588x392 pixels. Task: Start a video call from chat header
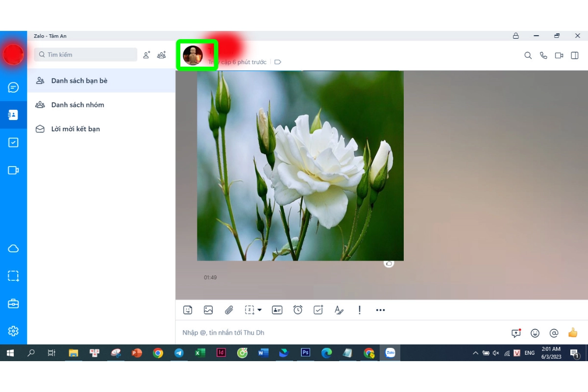pyautogui.click(x=559, y=55)
